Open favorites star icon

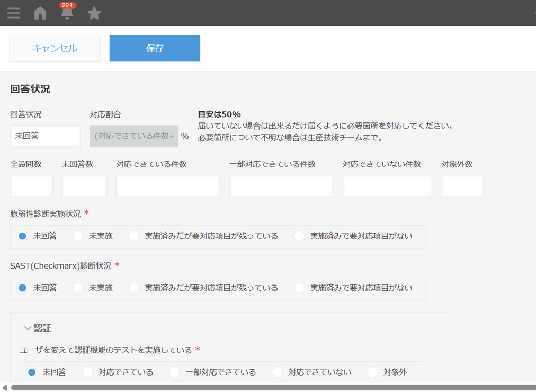pos(94,13)
